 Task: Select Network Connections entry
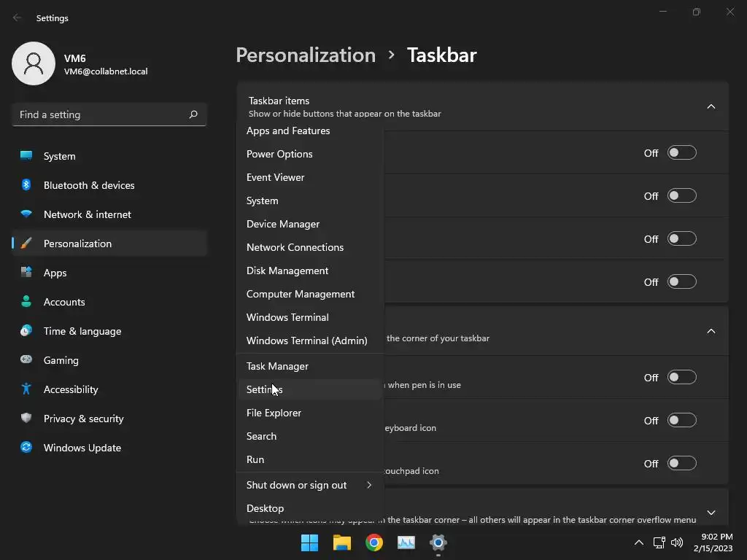click(x=309, y=247)
